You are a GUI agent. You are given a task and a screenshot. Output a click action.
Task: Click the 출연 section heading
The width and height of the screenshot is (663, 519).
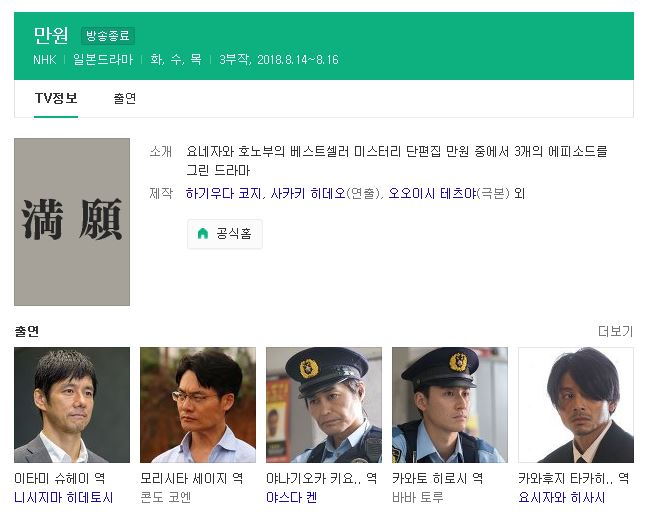(27, 331)
